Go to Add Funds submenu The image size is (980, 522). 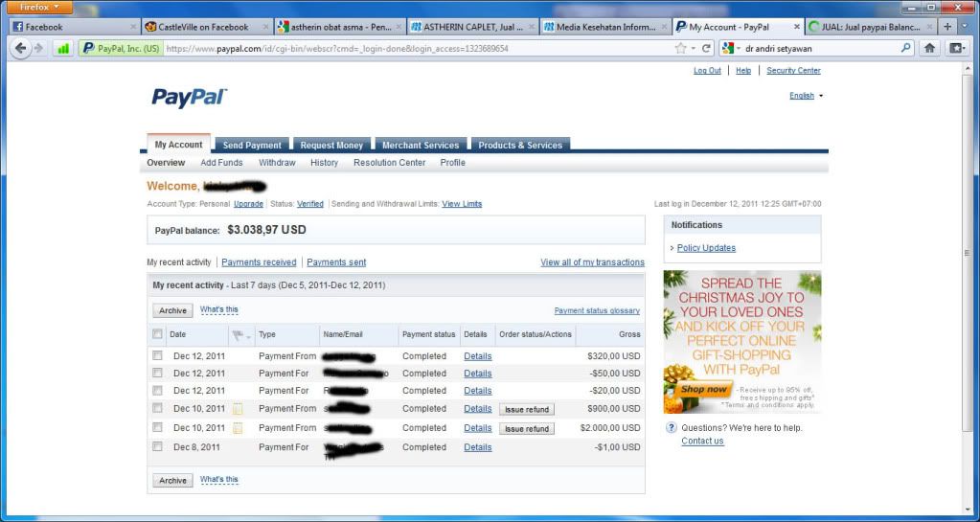221,163
